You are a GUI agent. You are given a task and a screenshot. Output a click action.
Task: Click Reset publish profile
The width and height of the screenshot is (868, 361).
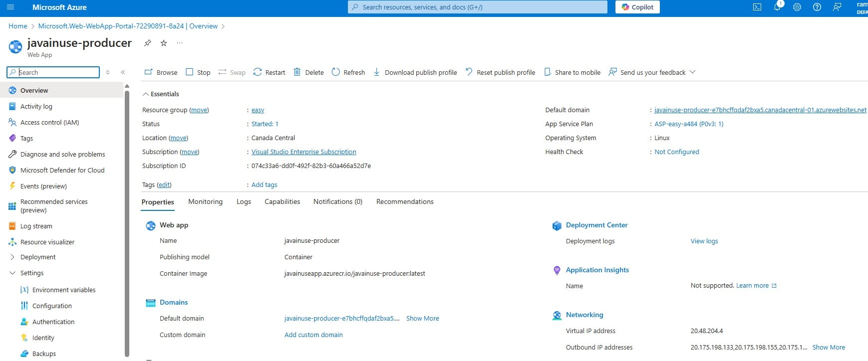pyautogui.click(x=500, y=72)
